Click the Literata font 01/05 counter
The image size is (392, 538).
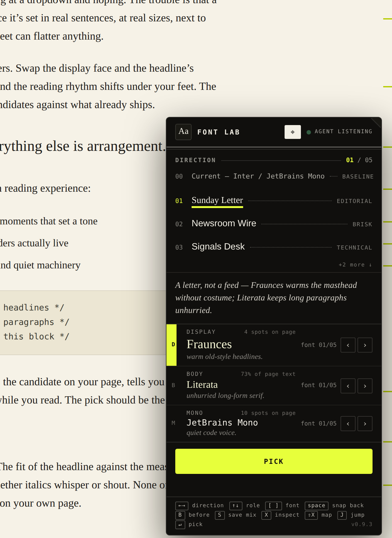(x=318, y=385)
